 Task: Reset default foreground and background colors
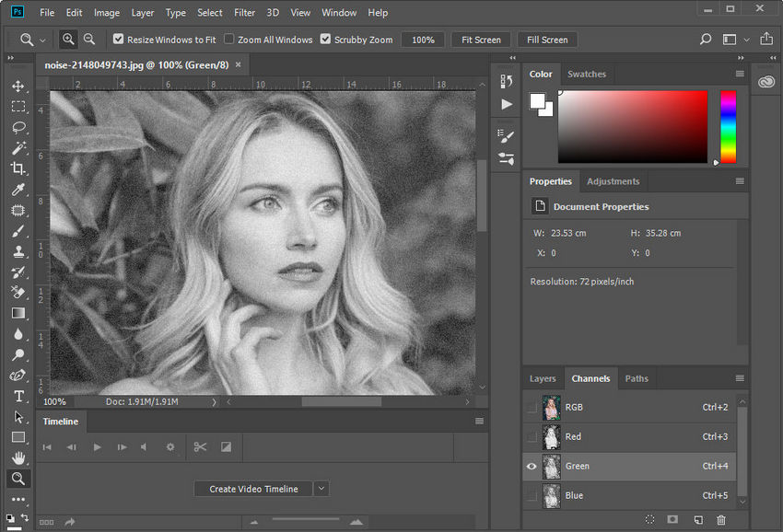[x=10, y=518]
